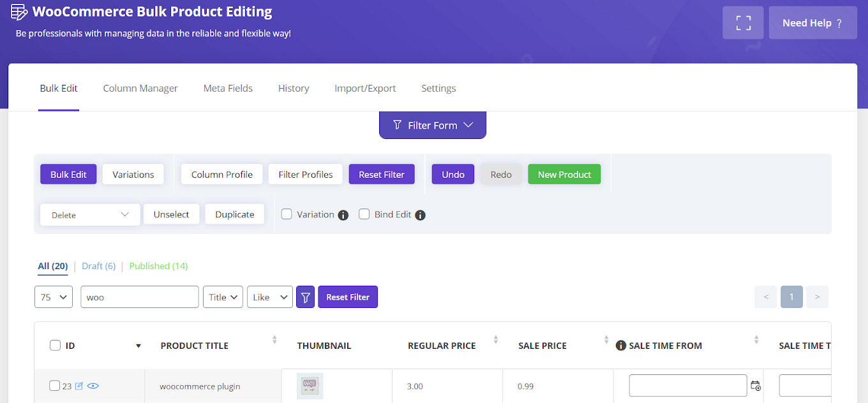Image resolution: width=868 pixels, height=403 pixels.
Task: Click the woocommerce plugin product thumbnail
Action: point(310,386)
